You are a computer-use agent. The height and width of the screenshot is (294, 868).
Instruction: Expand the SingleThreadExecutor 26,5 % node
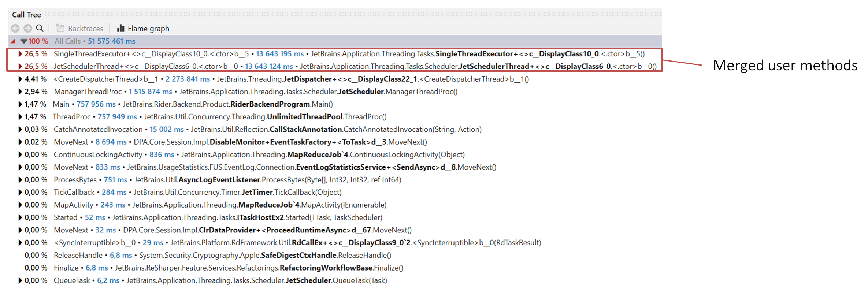pos(21,54)
